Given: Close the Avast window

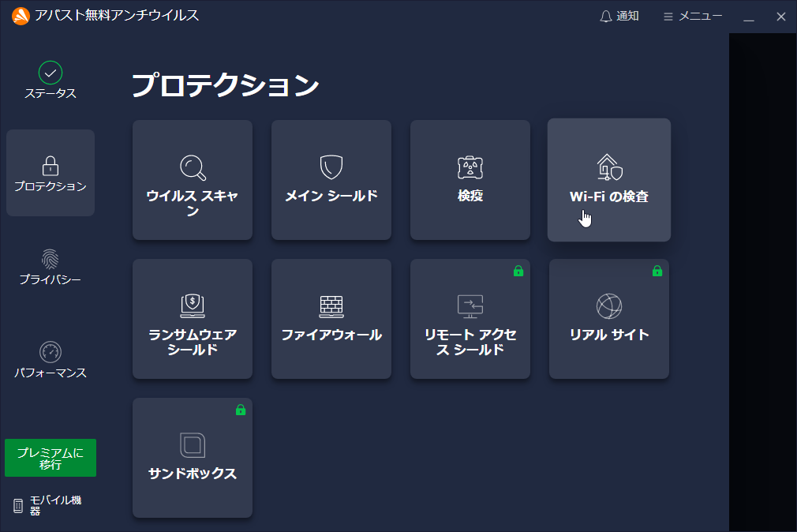Looking at the screenshot, I should 781,17.
